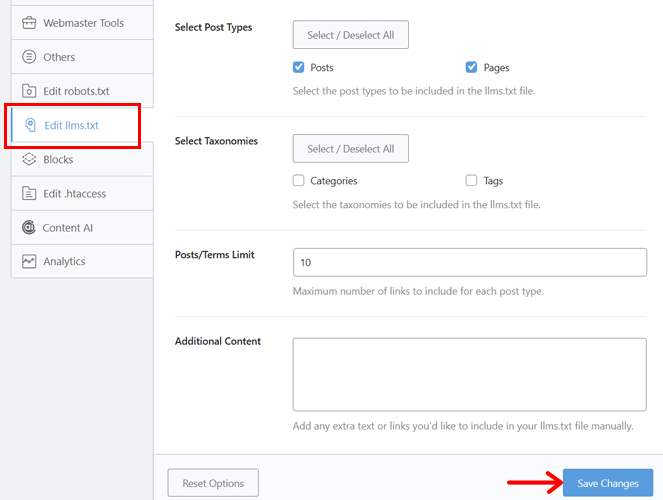Go to the Blocks tab

(82, 159)
